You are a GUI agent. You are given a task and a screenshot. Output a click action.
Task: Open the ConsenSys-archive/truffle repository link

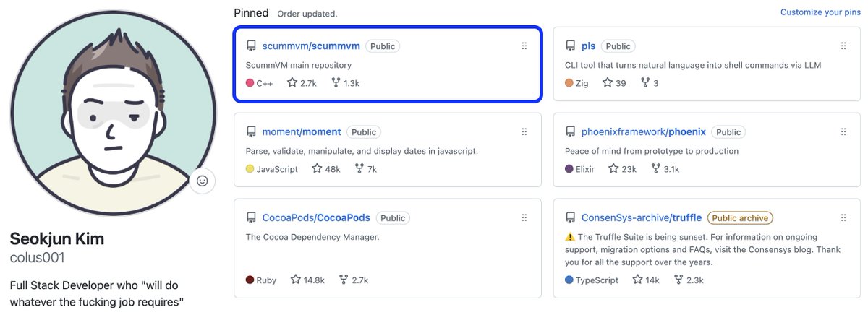click(x=642, y=217)
